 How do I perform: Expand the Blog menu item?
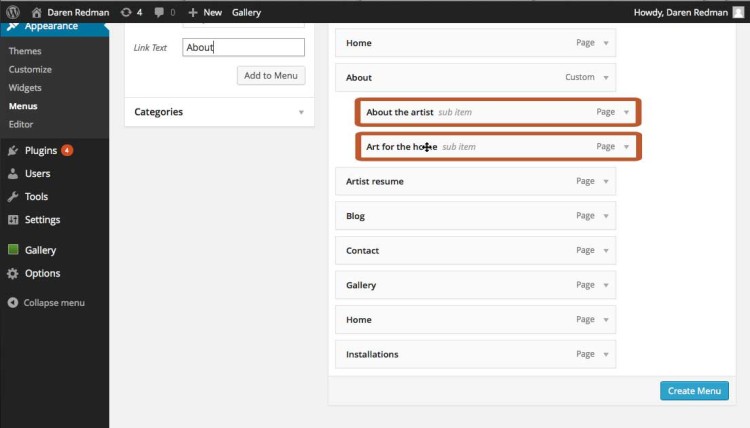(606, 216)
